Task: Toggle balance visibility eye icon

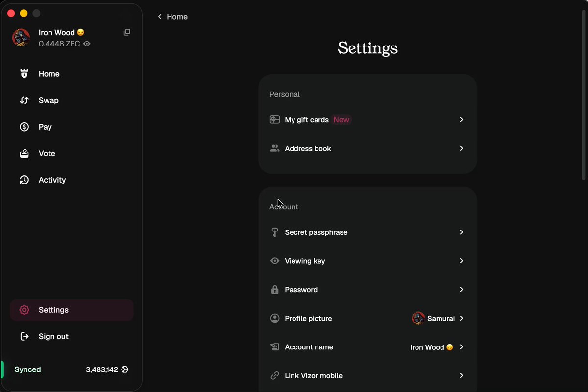Action: 87,44
